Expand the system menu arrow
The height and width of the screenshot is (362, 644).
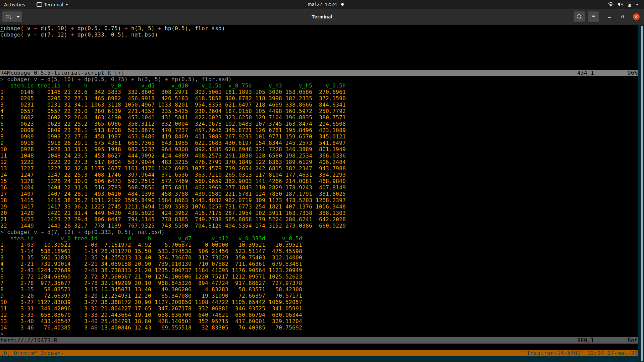(637, 4)
